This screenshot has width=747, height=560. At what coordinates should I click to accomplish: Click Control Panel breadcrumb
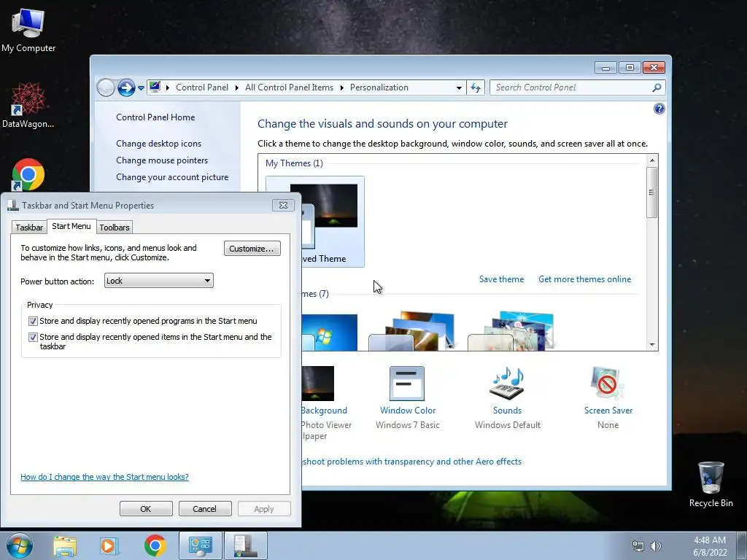pos(202,87)
